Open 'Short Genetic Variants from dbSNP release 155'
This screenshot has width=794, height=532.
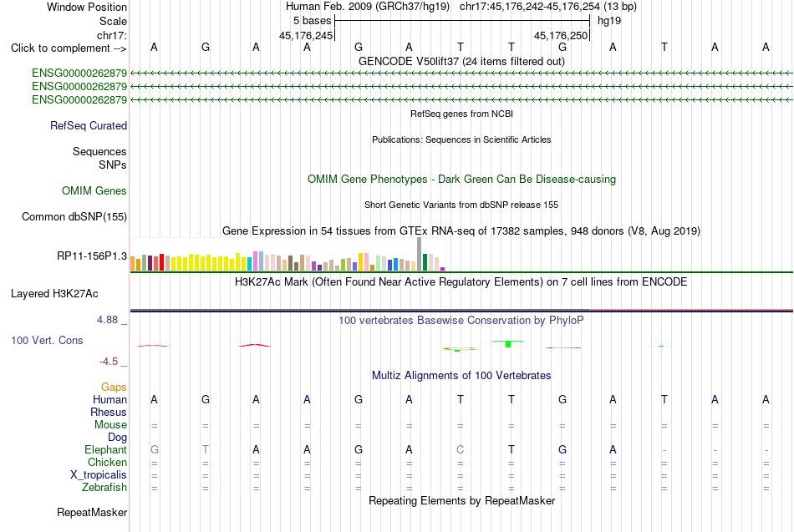point(461,205)
